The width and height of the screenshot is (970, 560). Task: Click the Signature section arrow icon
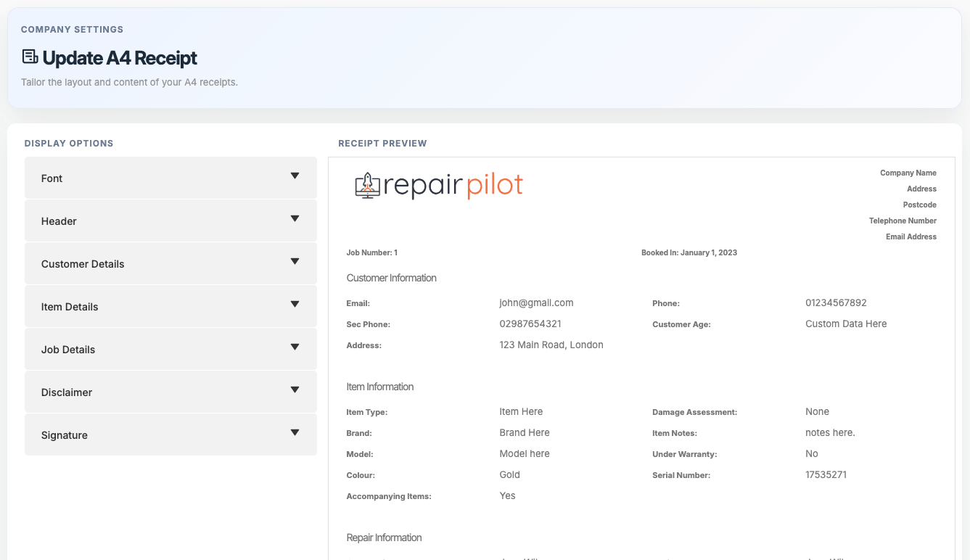coord(295,433)
